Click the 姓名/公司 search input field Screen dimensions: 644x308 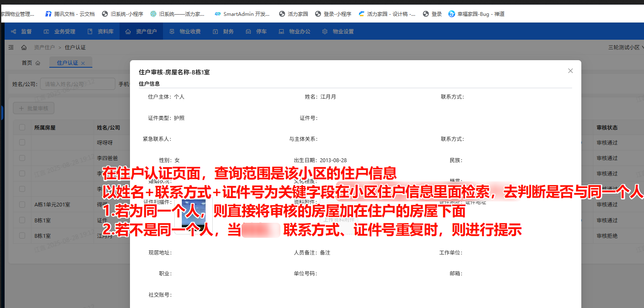[77, 84]
